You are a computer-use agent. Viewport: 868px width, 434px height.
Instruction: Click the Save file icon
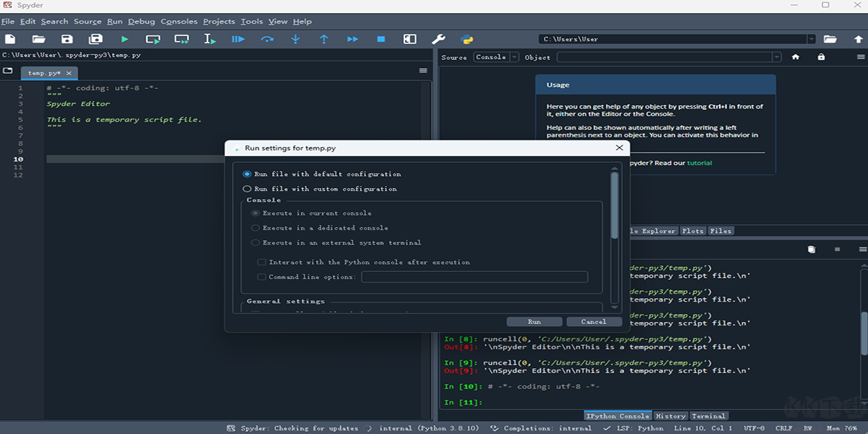pos(67,39)
